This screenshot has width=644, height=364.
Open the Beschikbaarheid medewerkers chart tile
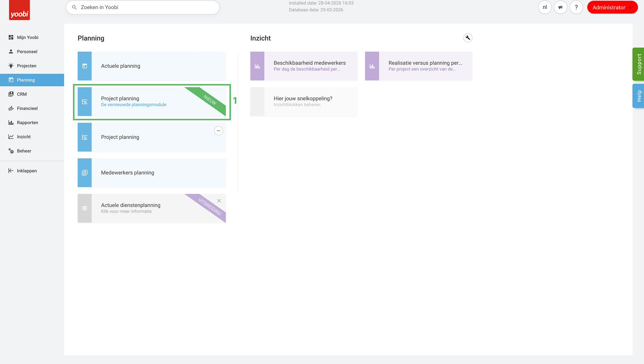(304, 66)
